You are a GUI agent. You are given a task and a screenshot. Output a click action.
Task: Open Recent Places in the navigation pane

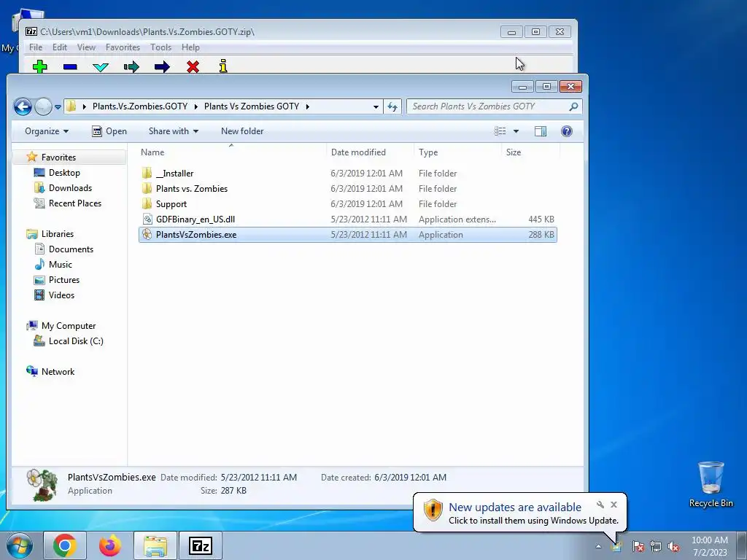[x=75, y=203]
